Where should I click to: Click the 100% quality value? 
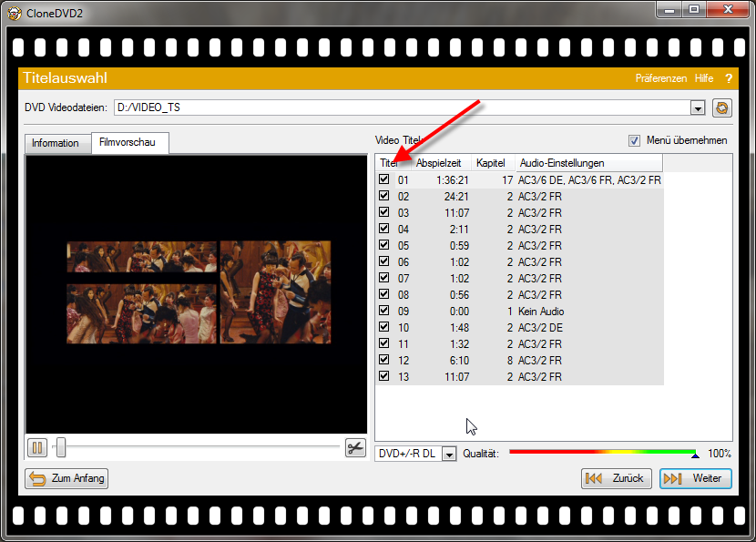[720, 454]
